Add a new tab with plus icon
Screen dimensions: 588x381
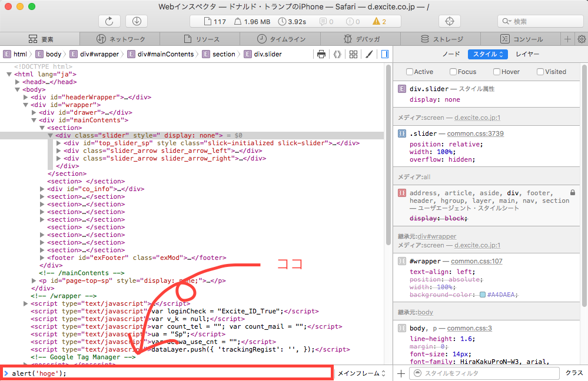pos(568,39)
